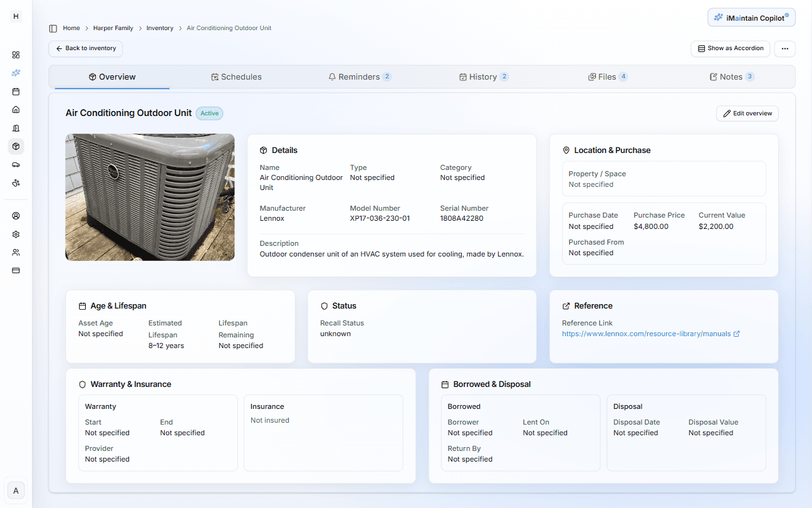Open the settings gear icon in sidebar
812x508 pixels.
(16, 234)
